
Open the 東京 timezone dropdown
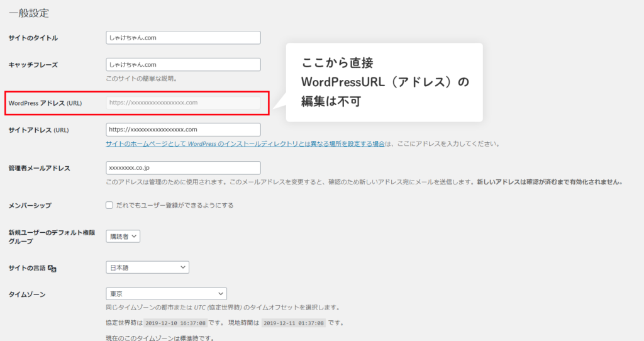coord(166,294)
